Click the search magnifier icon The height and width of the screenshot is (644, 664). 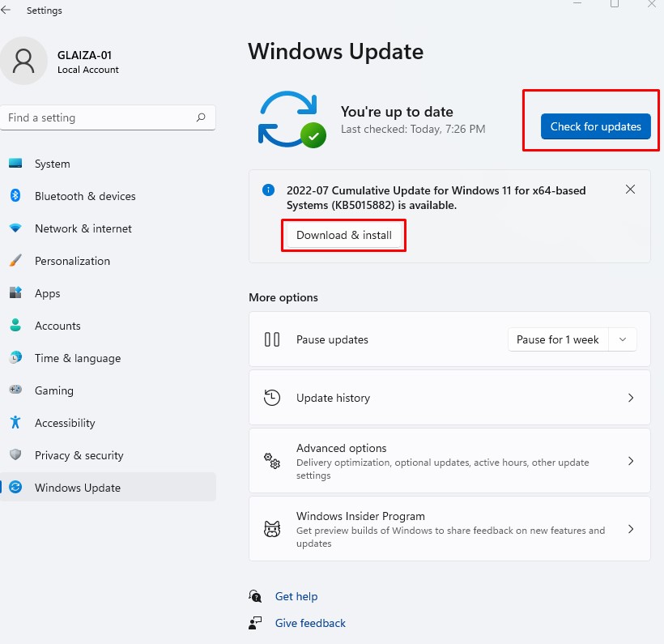(201, 117)
